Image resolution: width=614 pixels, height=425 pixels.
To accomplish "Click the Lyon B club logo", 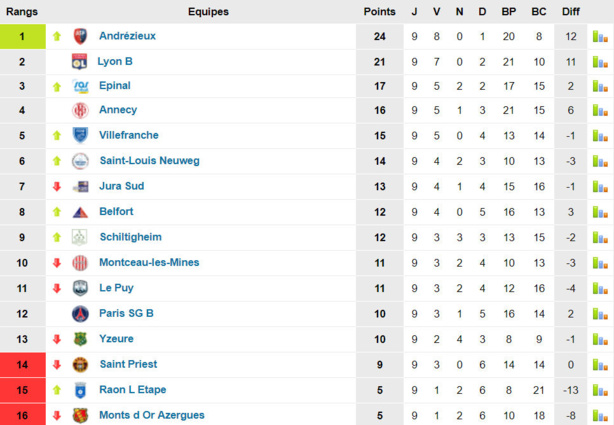I will click(x=81, y=61).
